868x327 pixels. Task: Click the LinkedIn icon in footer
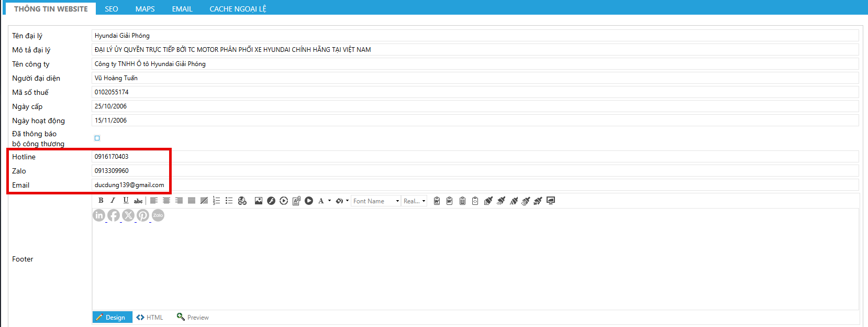pyautogui.click(x=99, y=215)
